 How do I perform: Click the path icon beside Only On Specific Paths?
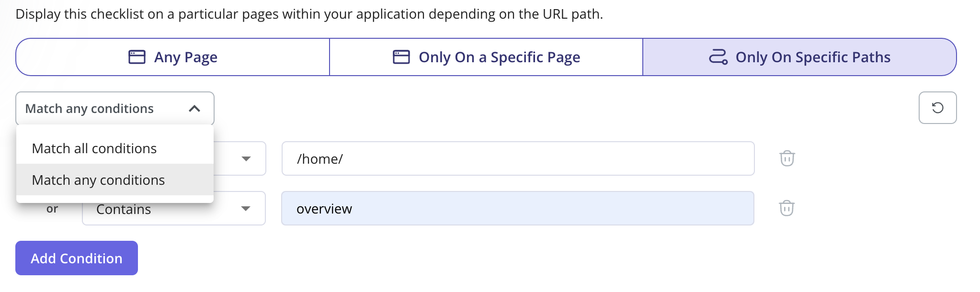click(x=718, y=57)
